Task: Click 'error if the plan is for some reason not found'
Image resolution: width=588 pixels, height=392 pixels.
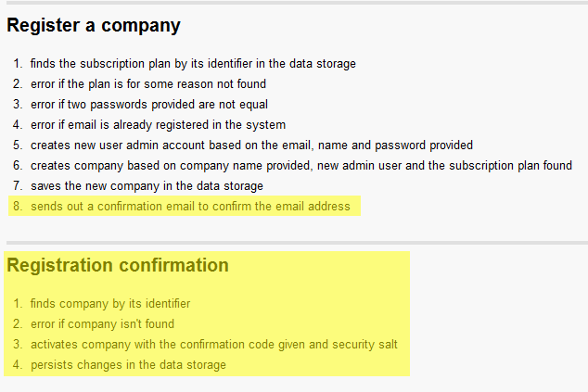Action: point(147,84)
